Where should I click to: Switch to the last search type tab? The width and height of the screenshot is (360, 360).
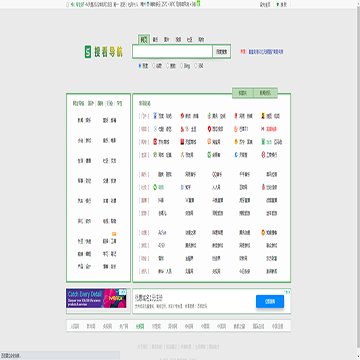click(x=201, y=40)
